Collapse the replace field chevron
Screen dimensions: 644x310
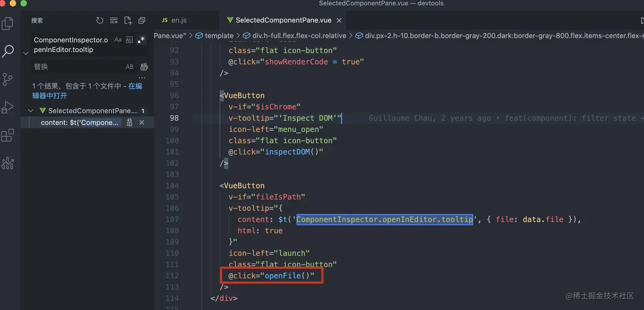(x=26, y=53)
